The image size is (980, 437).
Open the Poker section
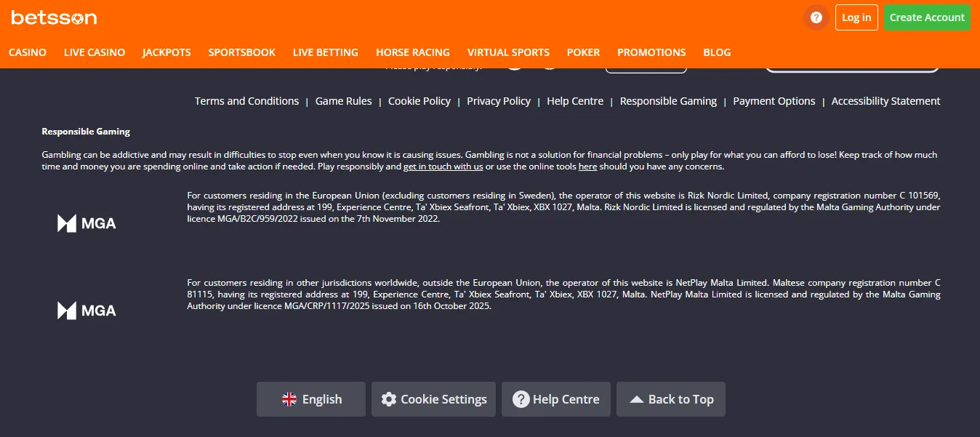point(584,52)
